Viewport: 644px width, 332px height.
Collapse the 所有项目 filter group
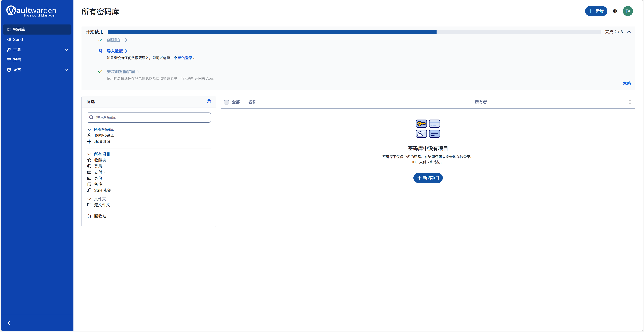[x=89, y=154]
